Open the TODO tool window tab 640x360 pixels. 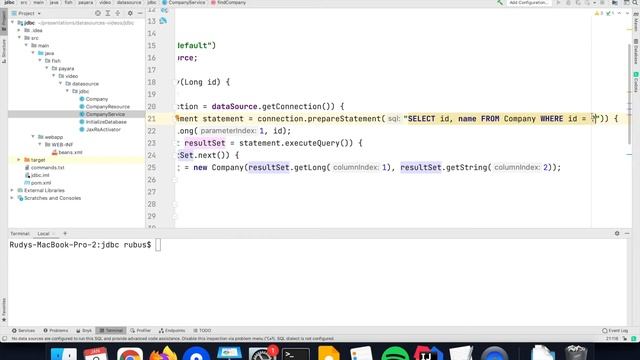tap(202, 330)
